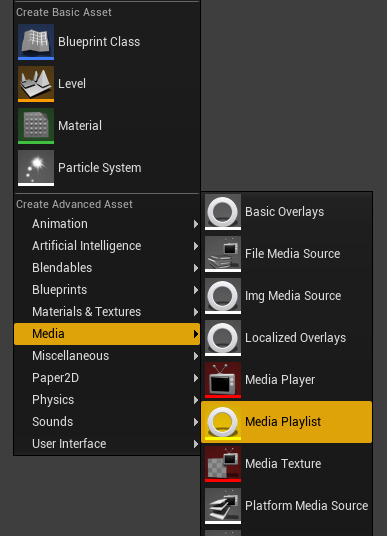
Task: Select Media Playlist label
Action: (x=283, y=422)
